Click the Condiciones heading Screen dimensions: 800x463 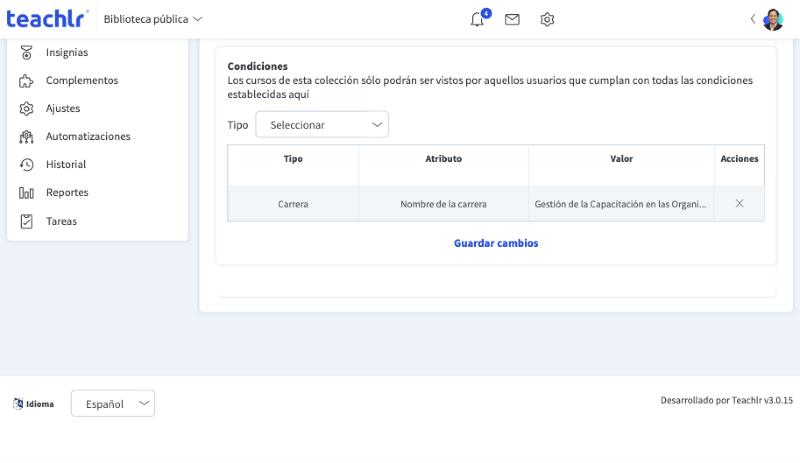pos(258,66)
